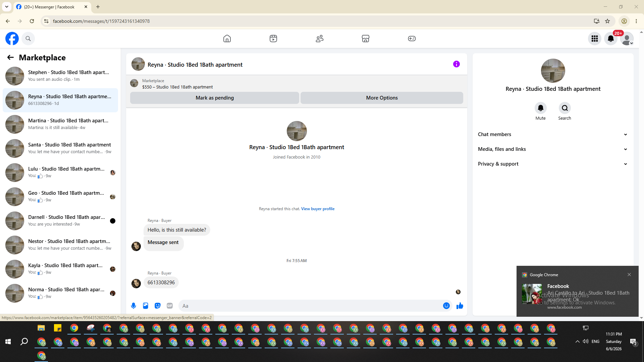Image resolution: width=644 pixels, height=362 pixels.
Task: Open Santa's Studio apartment conversation
Action: [60, 148]
